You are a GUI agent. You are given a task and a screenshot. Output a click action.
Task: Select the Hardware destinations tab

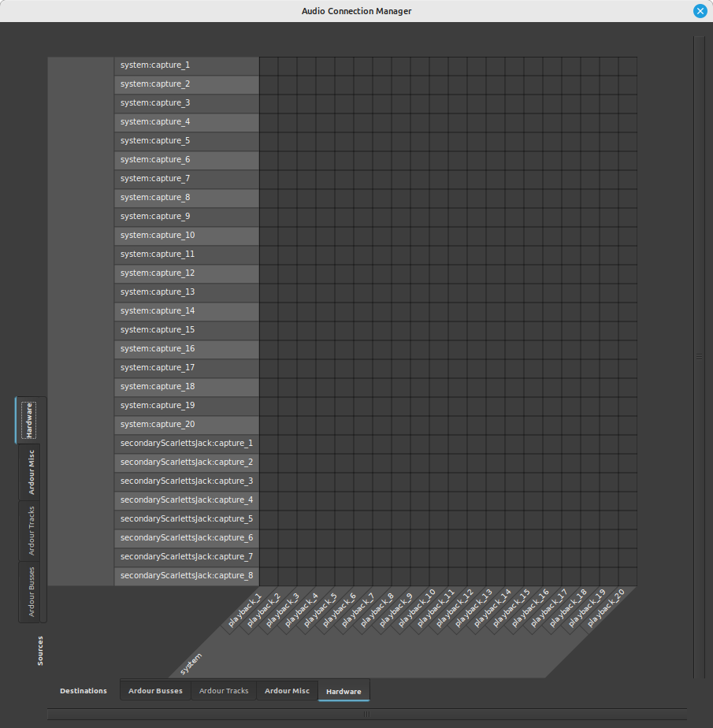tap(344, 690)
